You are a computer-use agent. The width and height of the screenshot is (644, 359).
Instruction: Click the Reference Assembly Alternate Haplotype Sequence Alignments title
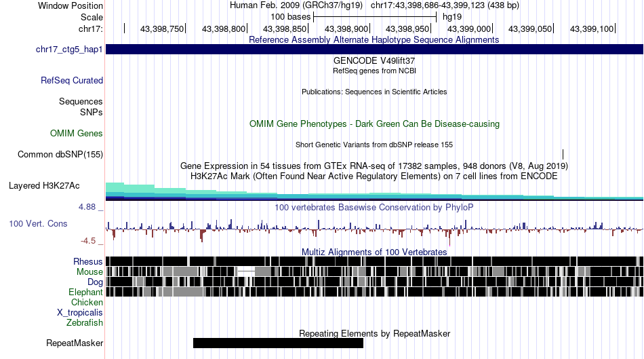pyautogui.click(x=374, y=39)
